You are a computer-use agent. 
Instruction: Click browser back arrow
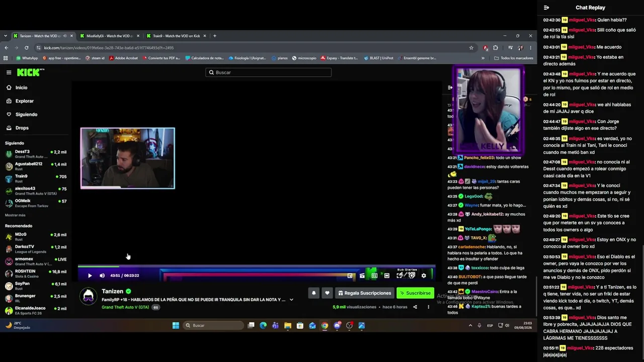(x=6, y=48)
